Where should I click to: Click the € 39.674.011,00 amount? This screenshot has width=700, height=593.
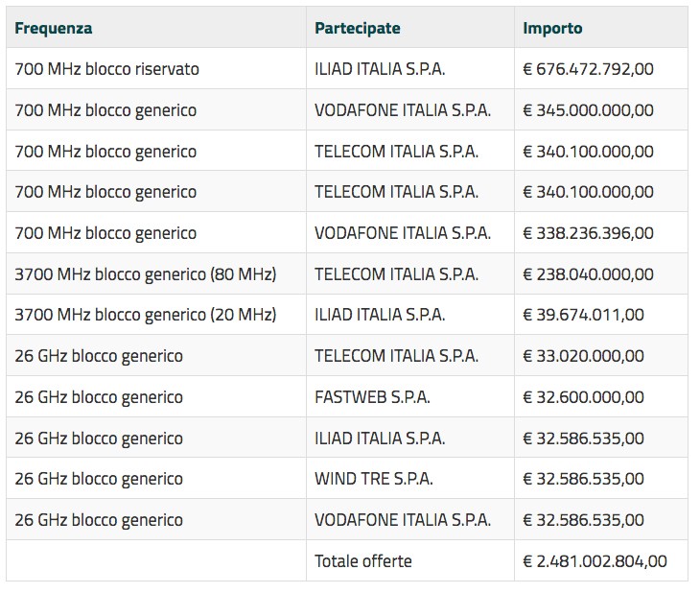point(583,315)
